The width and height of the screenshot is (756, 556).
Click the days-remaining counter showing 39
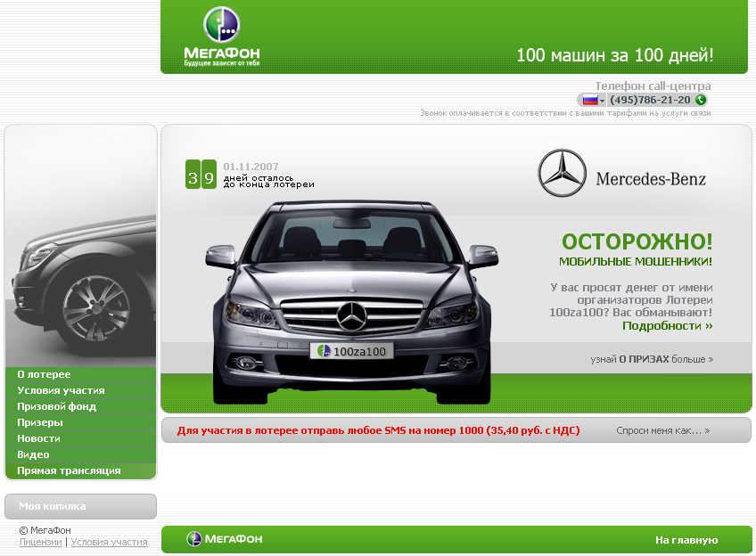pyautogui.click(x=201, y=174)
